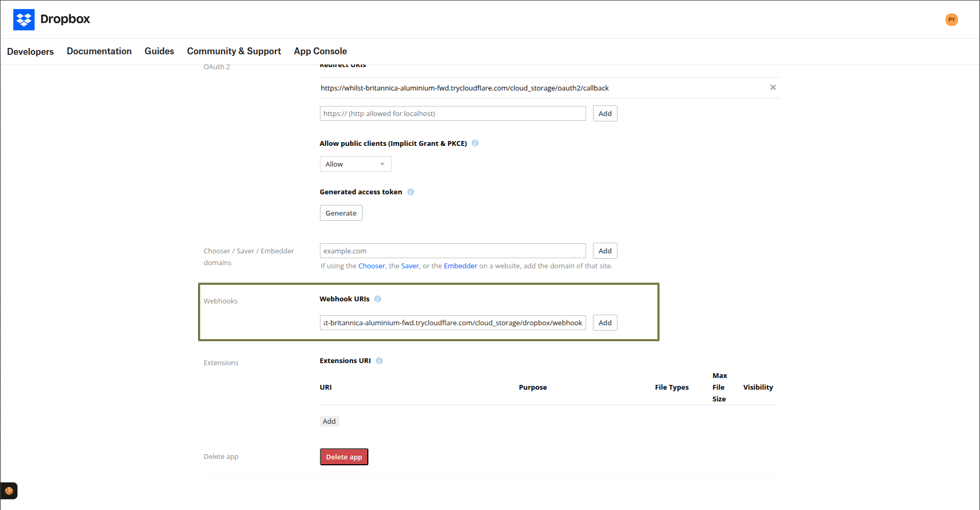
Task: Click the red Delete app button
Action: pos(344,457)
